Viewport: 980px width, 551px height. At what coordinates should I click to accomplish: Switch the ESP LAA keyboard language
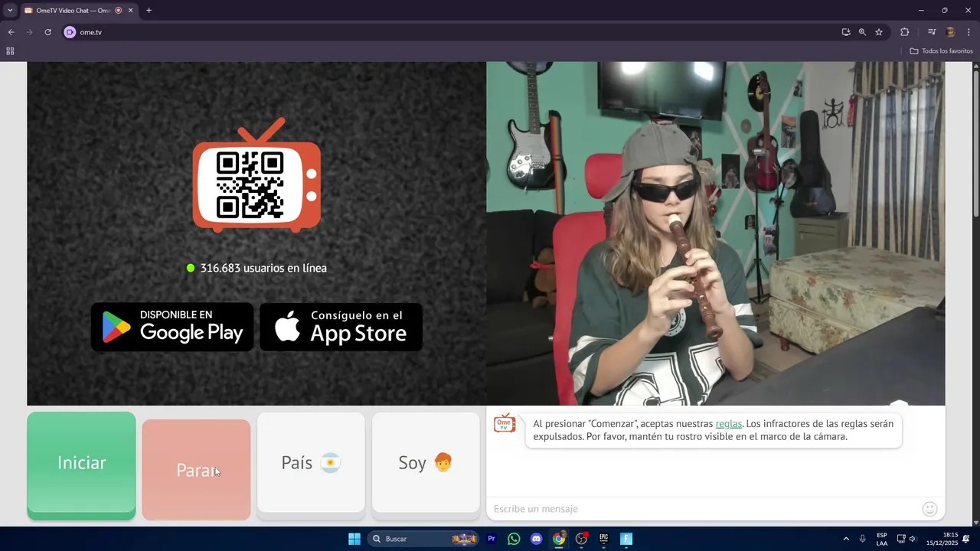882,539
